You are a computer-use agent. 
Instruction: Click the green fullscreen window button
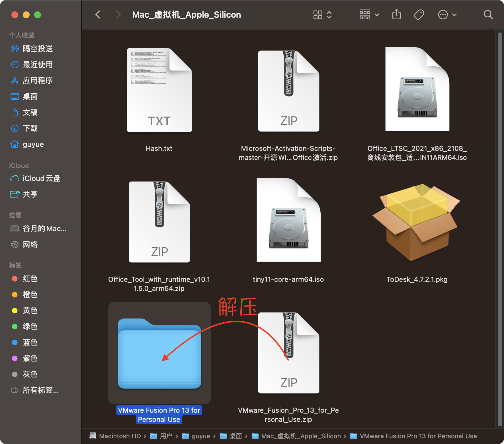tap(38, 15)
